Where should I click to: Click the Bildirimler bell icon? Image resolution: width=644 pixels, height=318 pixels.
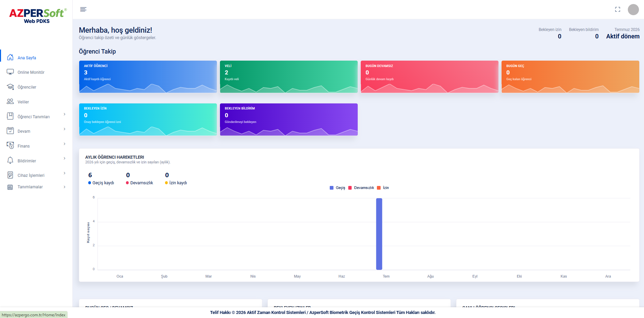coord(10,160)
